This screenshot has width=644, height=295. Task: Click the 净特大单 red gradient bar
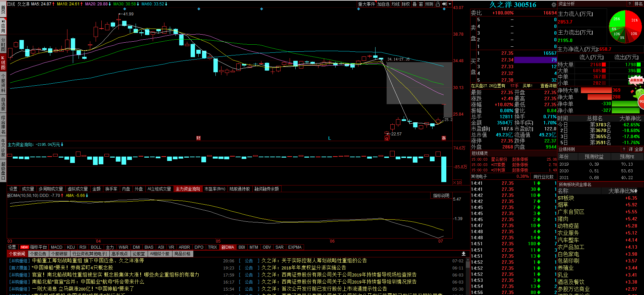click(x=596, y=90)
